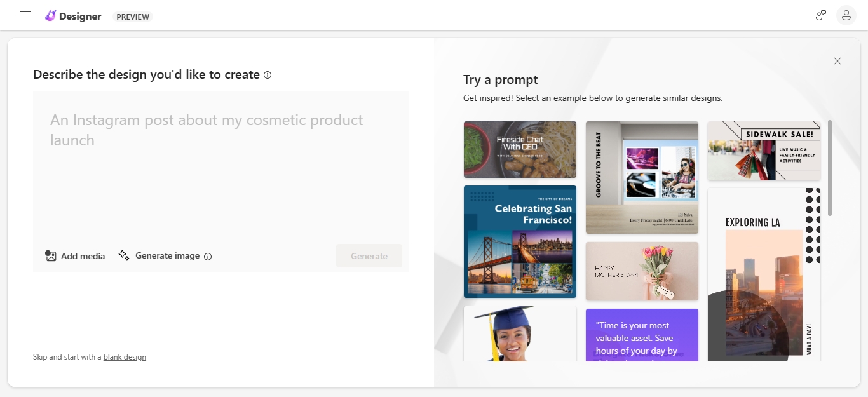
Task: Click the Try a prompt heading
Action: (x=501, y=79)
